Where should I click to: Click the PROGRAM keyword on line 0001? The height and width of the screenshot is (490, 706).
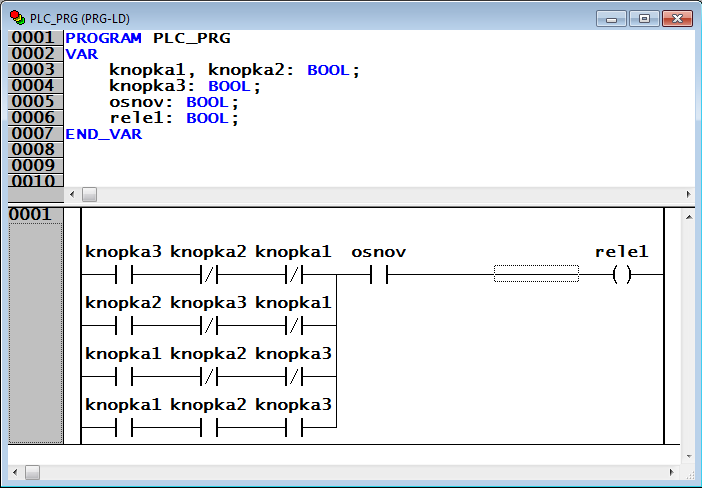104,38
